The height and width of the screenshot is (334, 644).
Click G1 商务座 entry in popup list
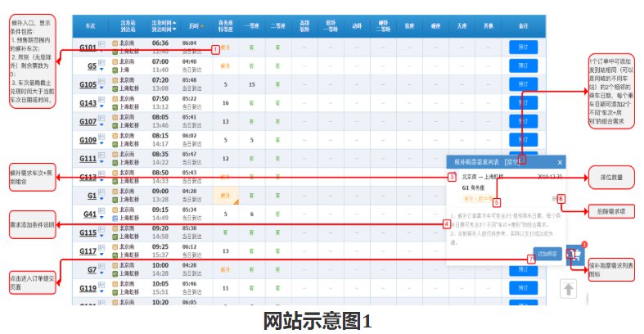473,187
